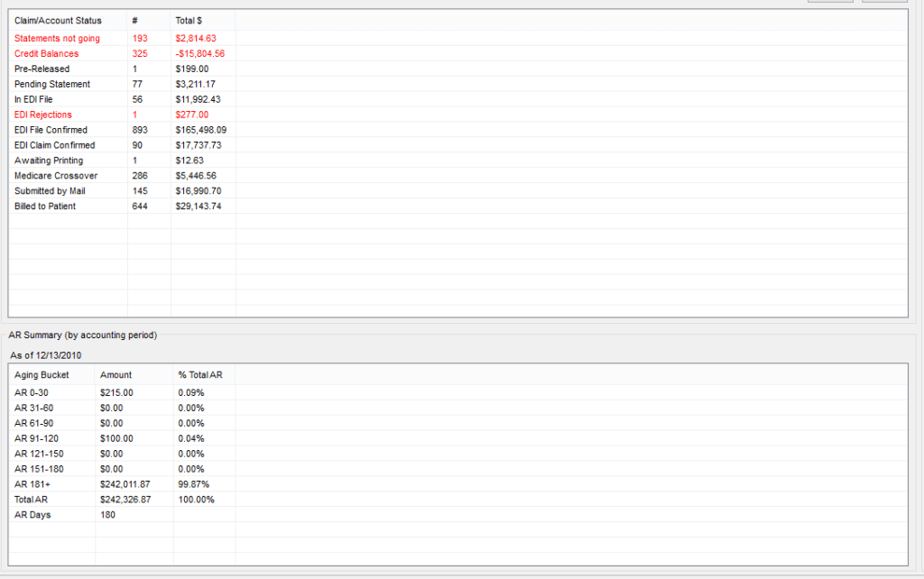Click the Medicare Crossover row

click(56, 176)
